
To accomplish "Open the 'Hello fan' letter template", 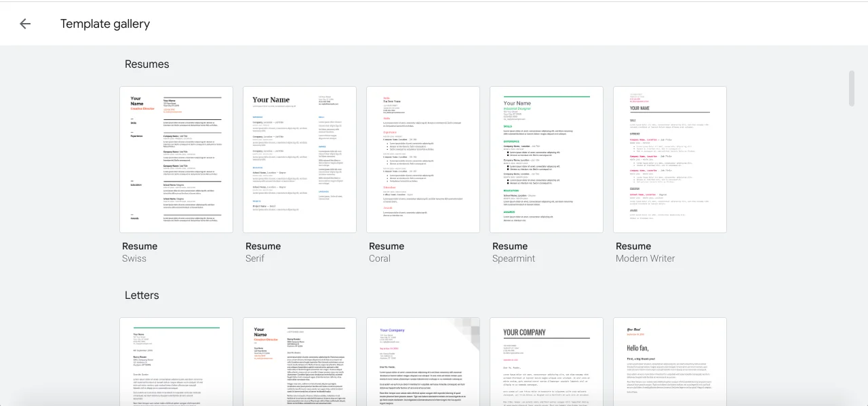I will pyautogui.click(x=670, y=362).
